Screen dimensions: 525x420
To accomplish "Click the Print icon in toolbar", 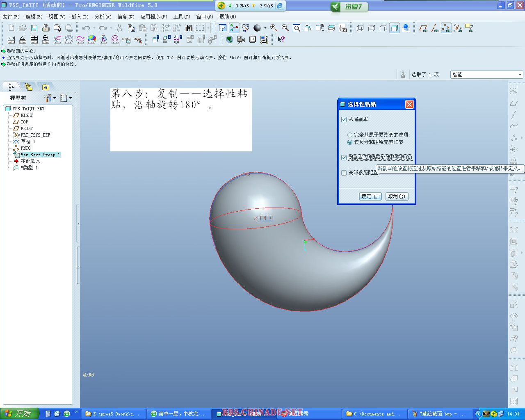I will pos(46,28).
